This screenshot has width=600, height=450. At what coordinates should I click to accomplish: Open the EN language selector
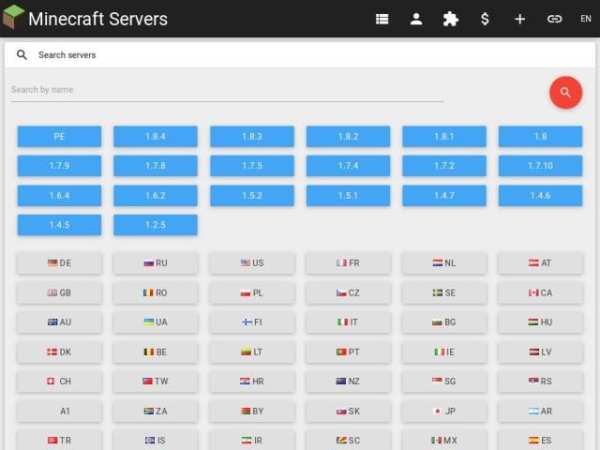[585, 19]
